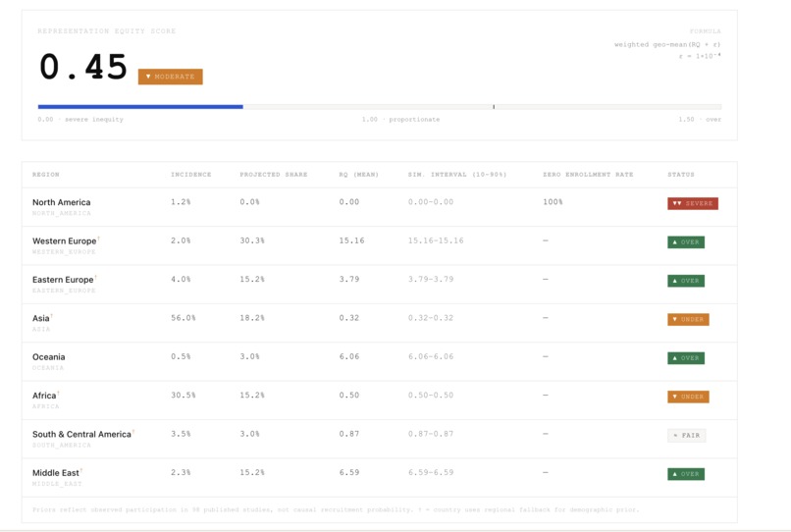Click the 0.87 RQ mean value
This screenshot has height=532, width=791.
tap(349, 434)
